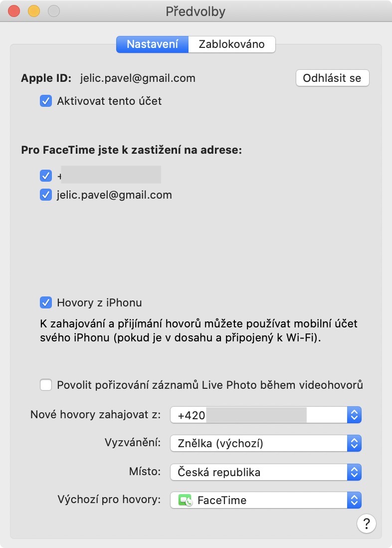Click the help question mark button
Screen dimensions: 392x548
coord(367,524)
